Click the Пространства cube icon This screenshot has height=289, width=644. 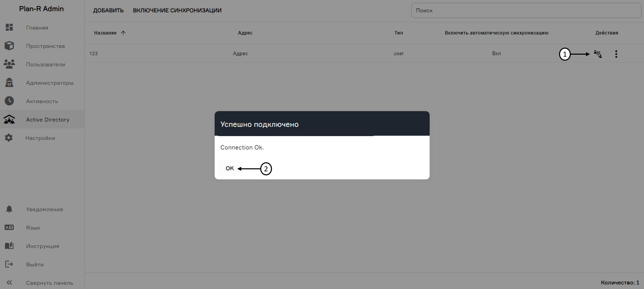pos(9,46)
